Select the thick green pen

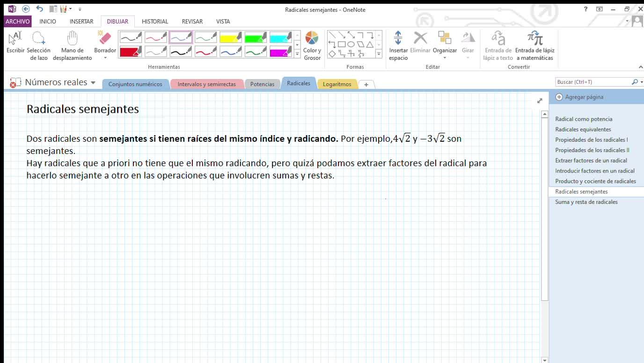(x=256, y=51)
